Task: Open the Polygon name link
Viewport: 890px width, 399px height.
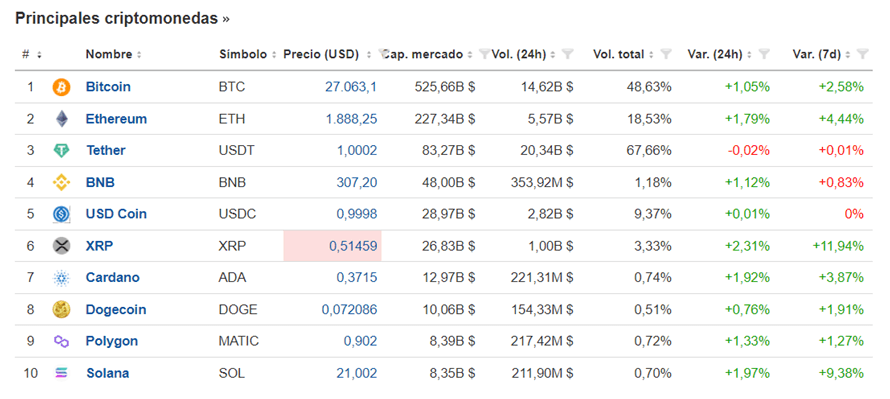Action: point(112,341)
